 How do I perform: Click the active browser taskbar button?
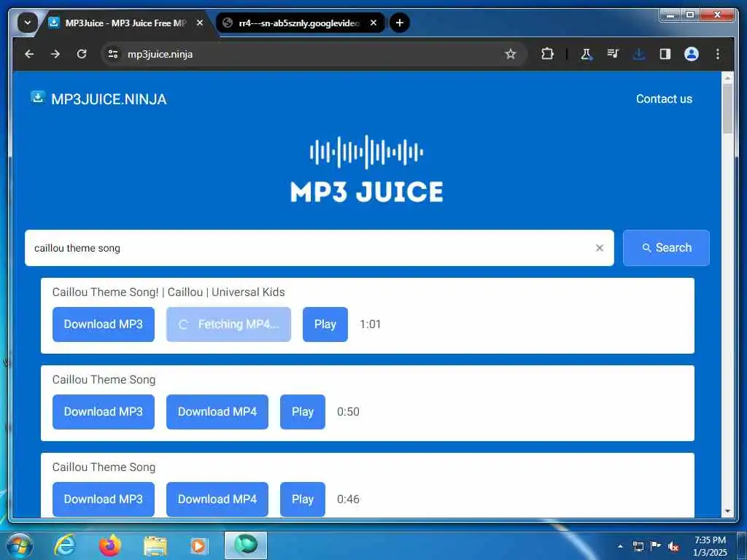(x=245, y=545)
